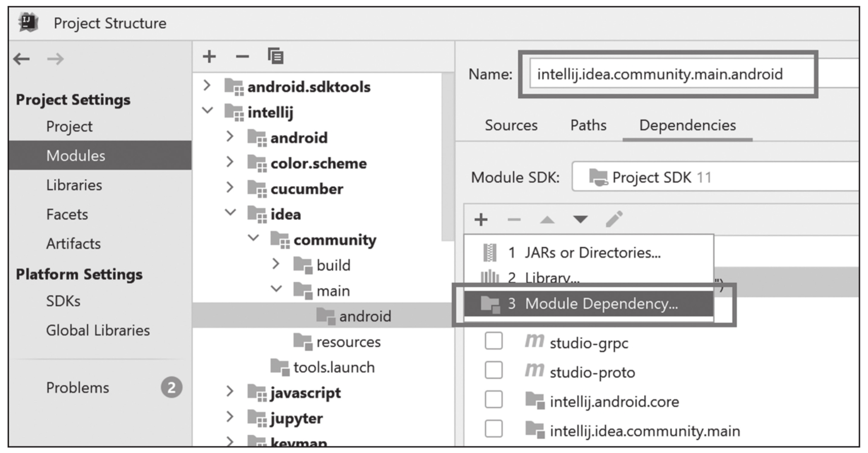Move dependency down with down arrow

tap(581, 219)
